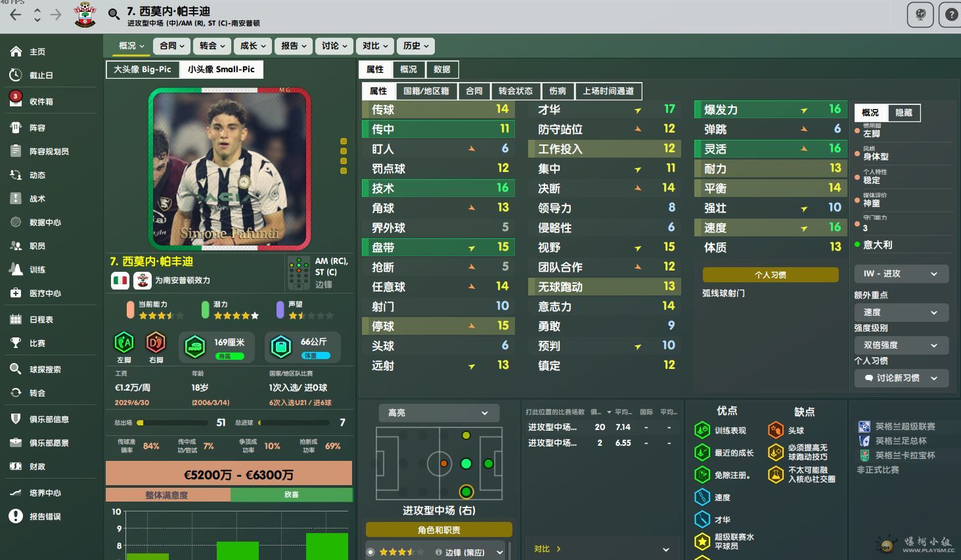Switch to 小头像 Small-Pic view
Image resolution: width=961 pixels, height=560 pixels.
221,69
